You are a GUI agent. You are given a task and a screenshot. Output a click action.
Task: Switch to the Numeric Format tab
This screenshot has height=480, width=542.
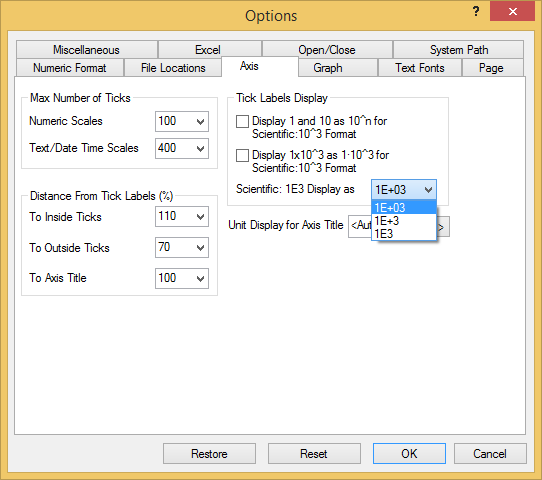click(x=70, y=68)
